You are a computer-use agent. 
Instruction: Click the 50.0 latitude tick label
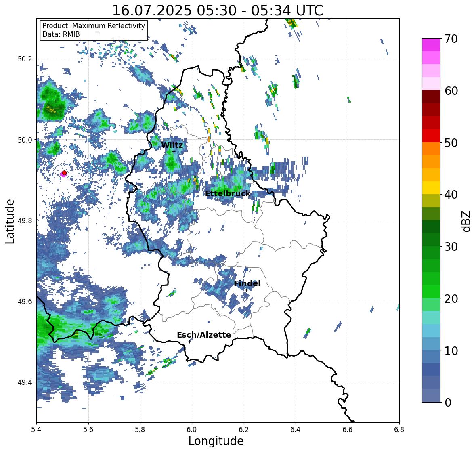pos(25,140)
